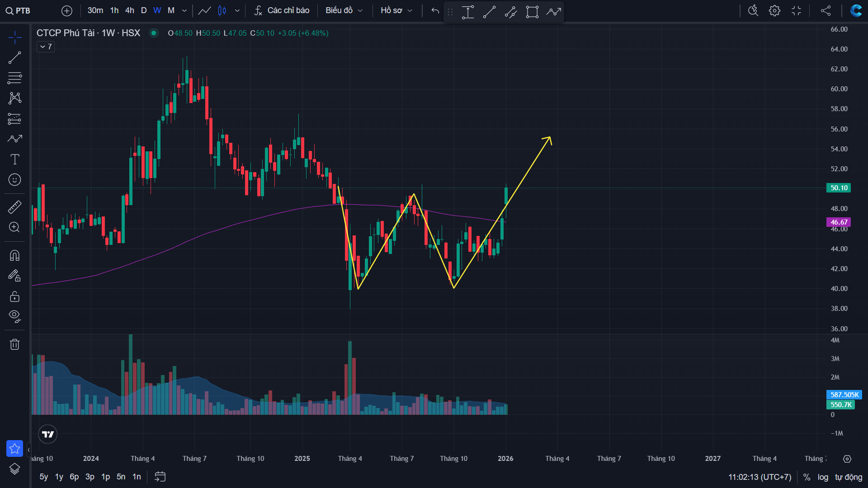Image resolution: width=868 pixels, height=488 pixels.
Task: Expand the timeframe interval dropdown arrow
Action: point(184,10)
